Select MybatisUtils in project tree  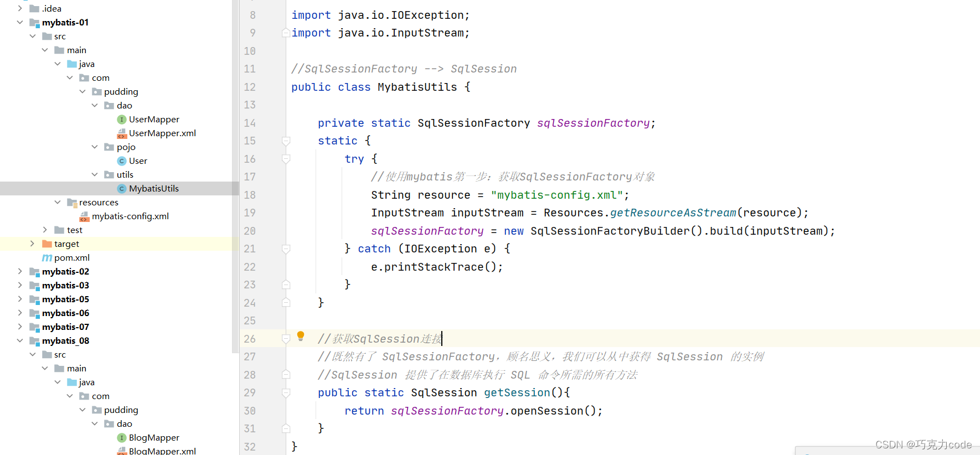154,189
